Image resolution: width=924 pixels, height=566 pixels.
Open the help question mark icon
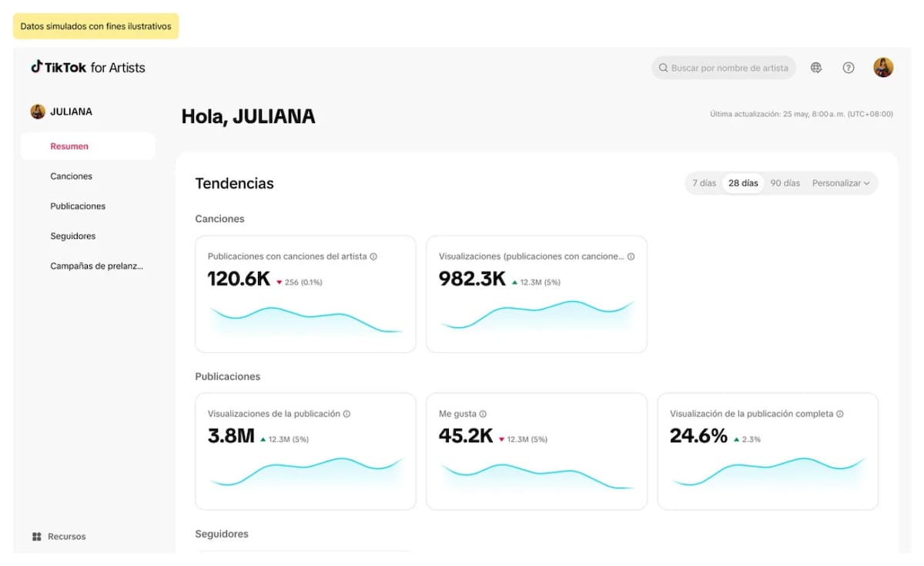click(849, 68)
